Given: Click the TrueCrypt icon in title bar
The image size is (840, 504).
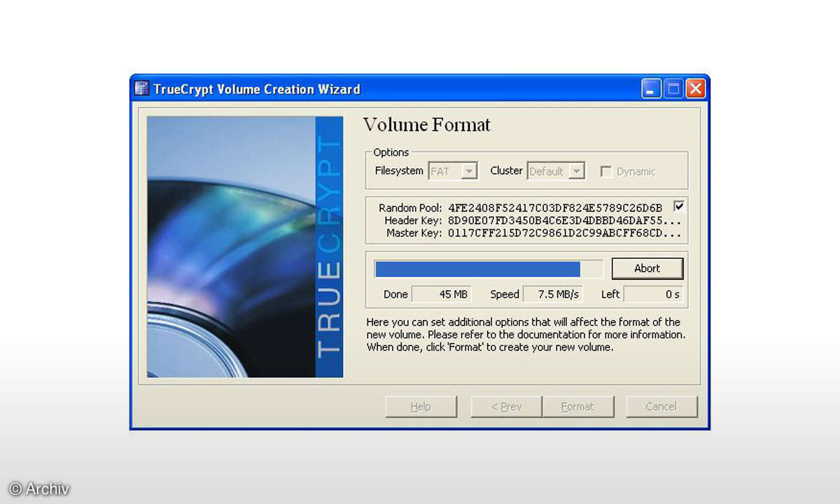Looking at the screenshot, I should 142,89.
